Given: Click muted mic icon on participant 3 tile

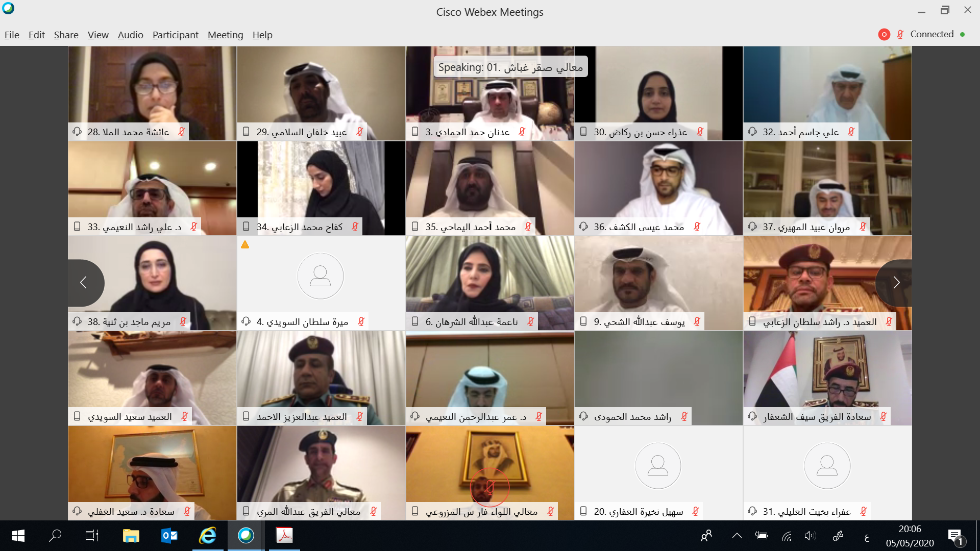Looking at the screenshot, I should pyautogui.click(x=522, y=132).
